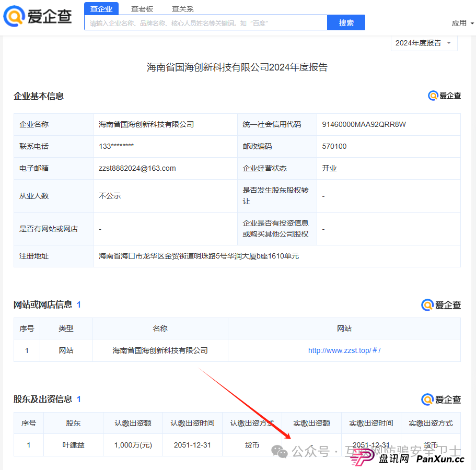Click the 企业是否有投资信息或购买其他公司股权 label

275,229
